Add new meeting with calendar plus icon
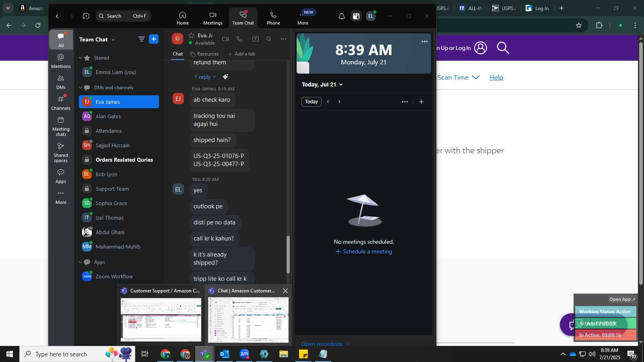 [421, 102]
